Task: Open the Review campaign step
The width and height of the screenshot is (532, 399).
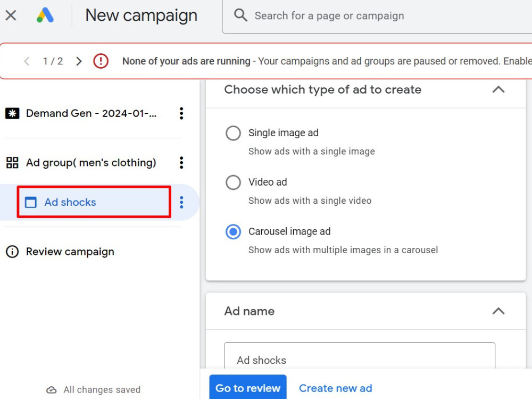Action: point(70,252)
